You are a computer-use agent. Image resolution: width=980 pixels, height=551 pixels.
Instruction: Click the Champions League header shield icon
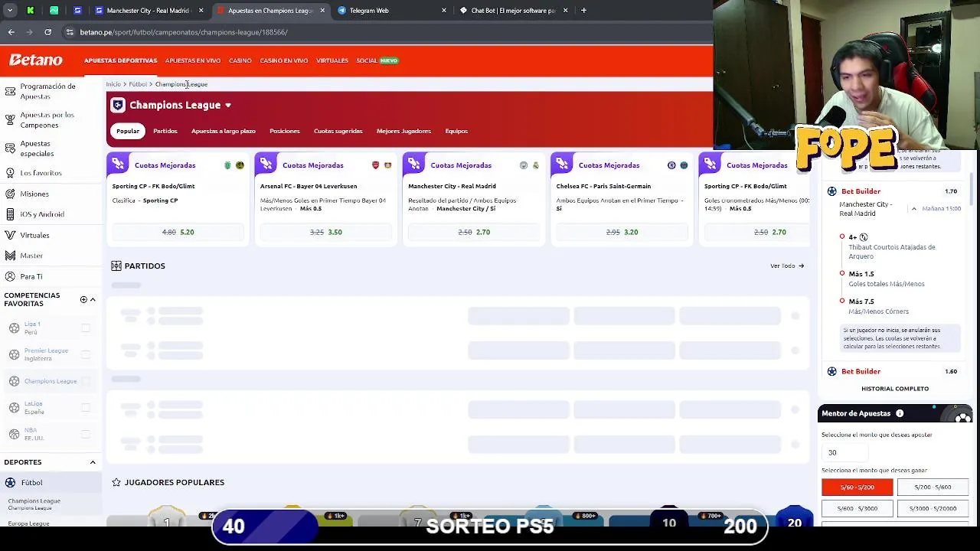click(x=117, y=105)
